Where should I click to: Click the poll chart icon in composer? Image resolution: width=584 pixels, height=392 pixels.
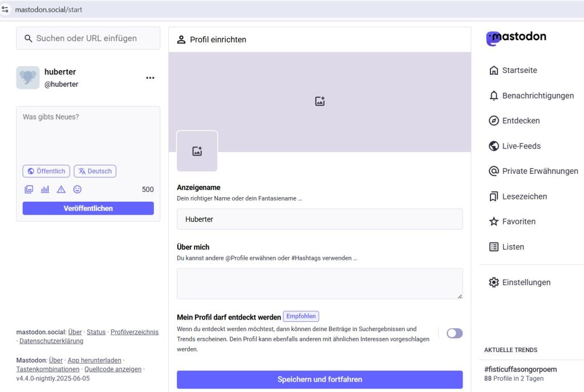click(x=45, y=189)
